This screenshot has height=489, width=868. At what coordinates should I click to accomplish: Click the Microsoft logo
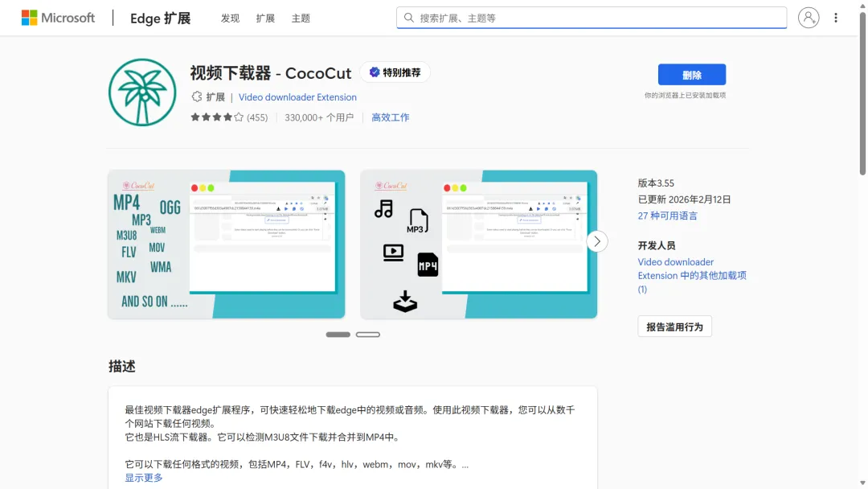(58, 18)
